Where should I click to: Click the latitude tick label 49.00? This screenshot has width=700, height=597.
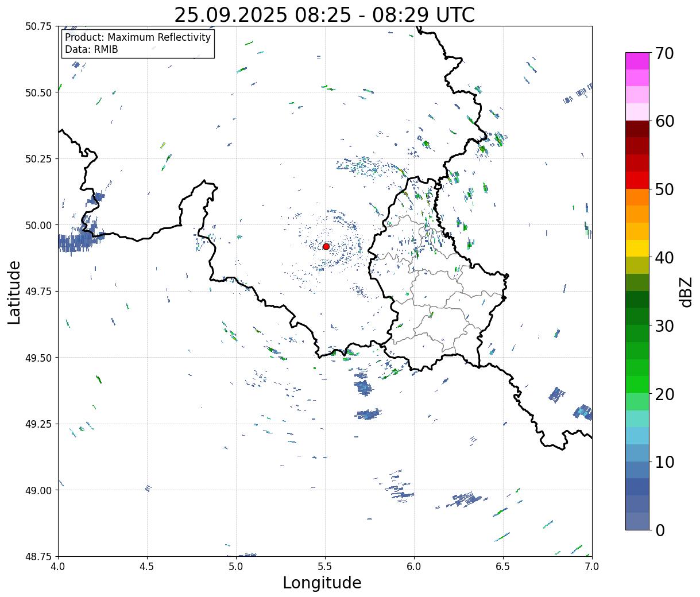pyautogui.click(x=39, y=490)
